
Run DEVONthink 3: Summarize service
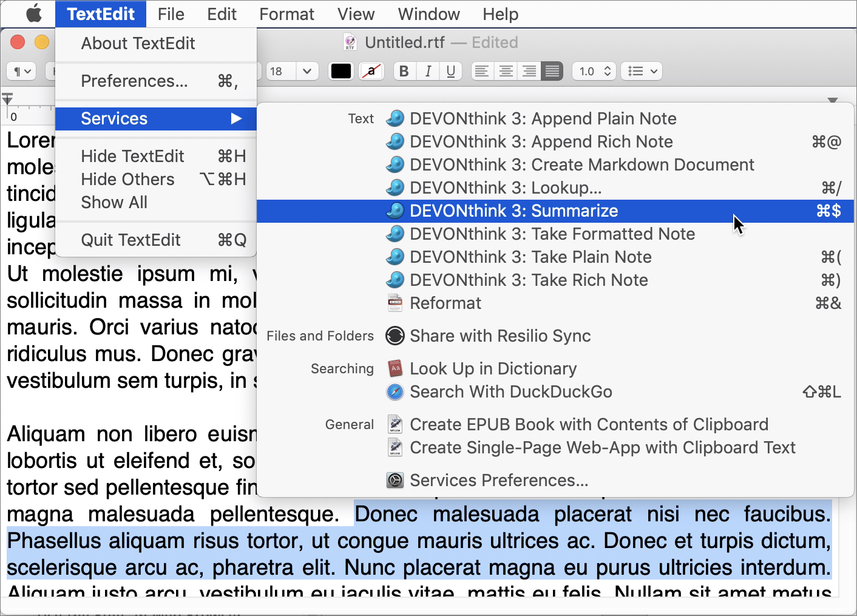pos(555,211)
